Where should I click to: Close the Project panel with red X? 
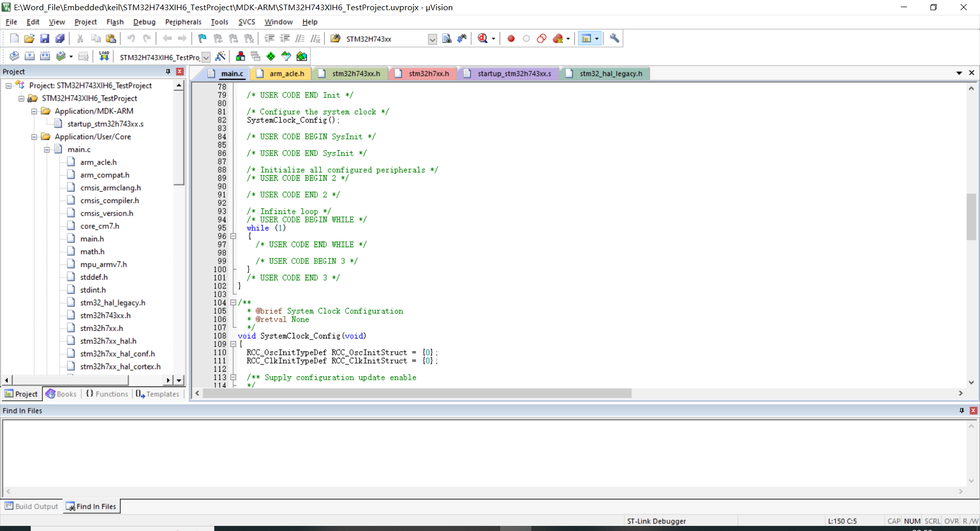[x=180, y=71]
